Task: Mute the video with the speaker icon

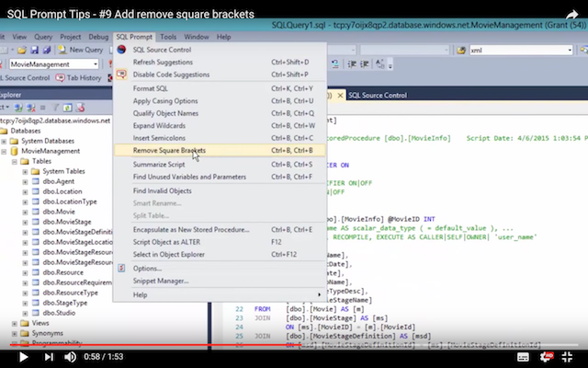Action: click(70, 357)
